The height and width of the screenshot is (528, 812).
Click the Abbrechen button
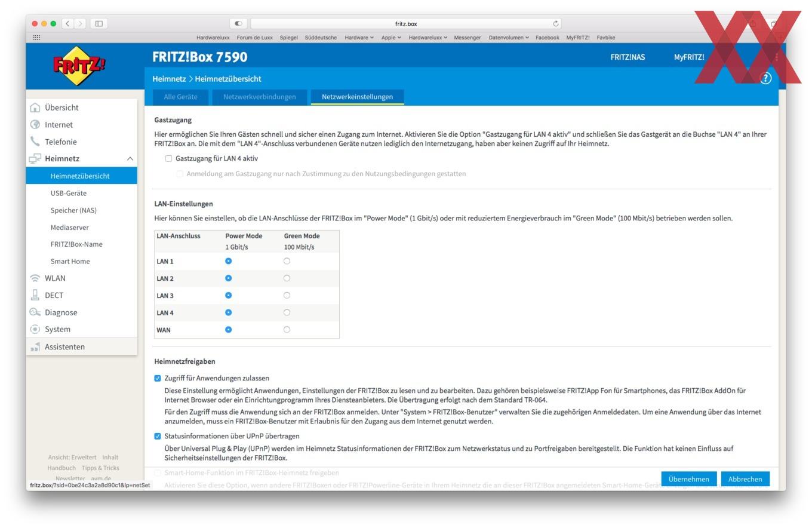coord(745,479)
